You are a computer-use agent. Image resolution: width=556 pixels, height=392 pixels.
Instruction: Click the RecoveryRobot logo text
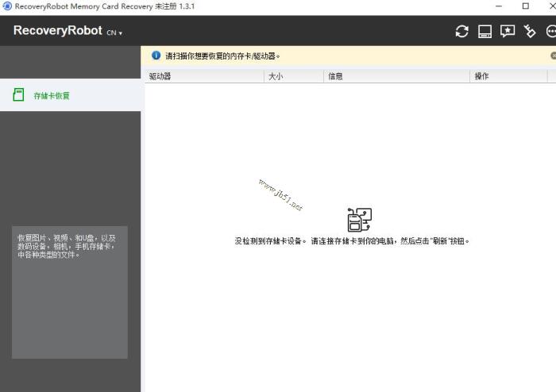click(x=58, y=30)
